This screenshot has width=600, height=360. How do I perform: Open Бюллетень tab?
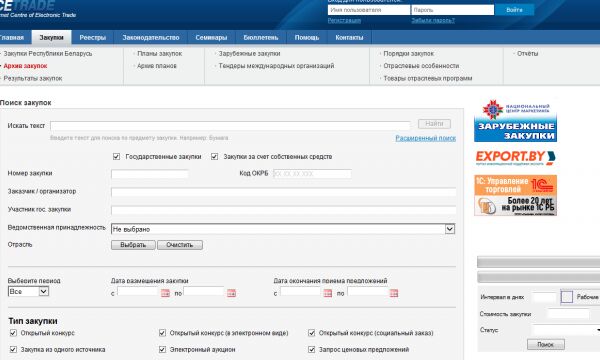coord(261,37)
